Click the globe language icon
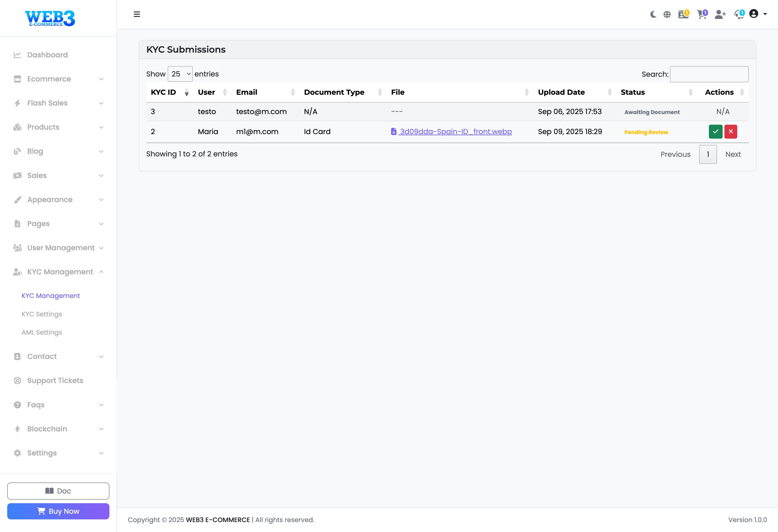Viewport: 778px width, 532px height. (667, 14)
